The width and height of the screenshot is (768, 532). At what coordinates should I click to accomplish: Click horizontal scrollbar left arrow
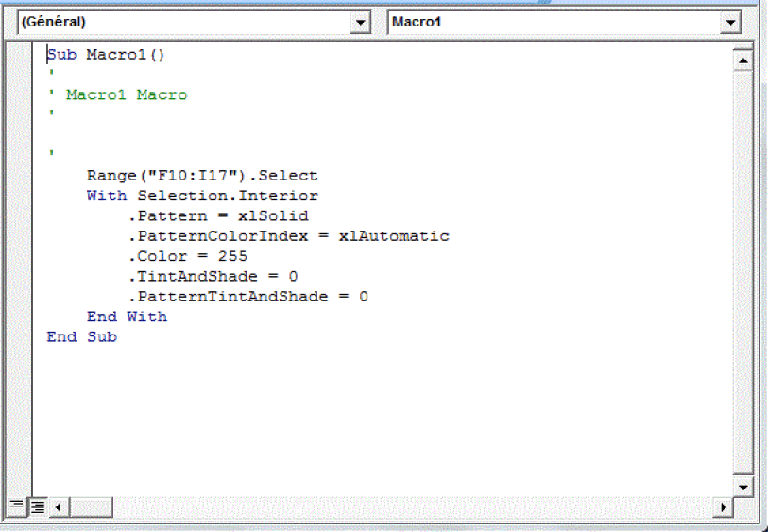pos(59,507)
